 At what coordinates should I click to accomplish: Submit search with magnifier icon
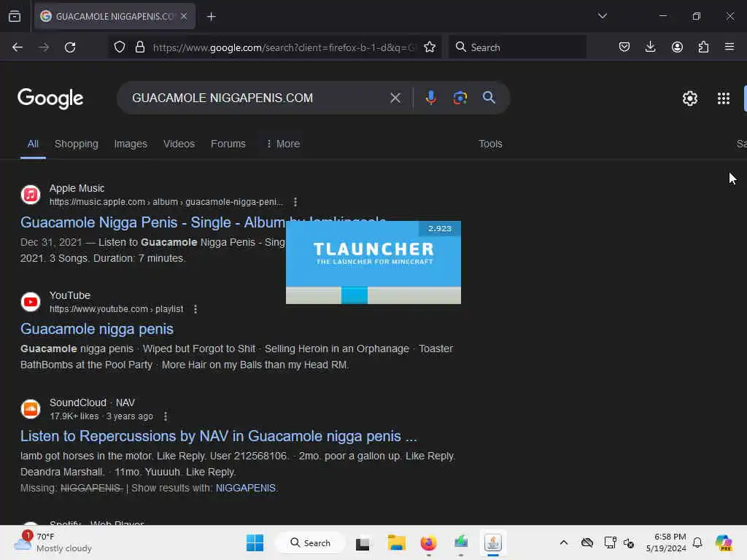[x=489, y=98]
